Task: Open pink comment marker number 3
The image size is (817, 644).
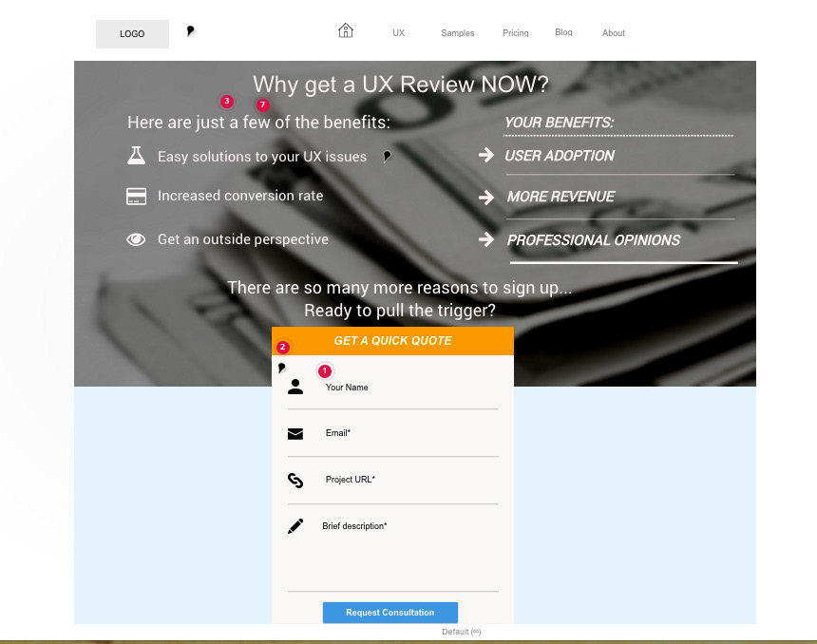Action: (x=227, y=101)
